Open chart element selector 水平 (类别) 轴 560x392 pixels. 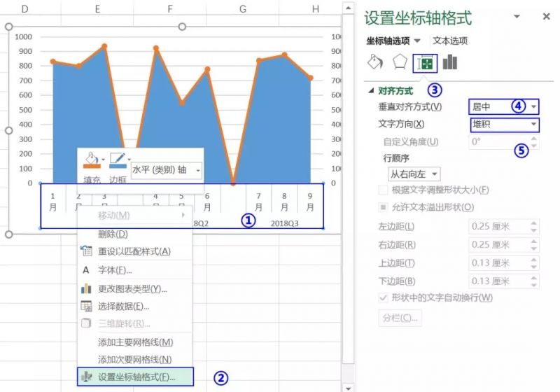[x=167, y=170]
